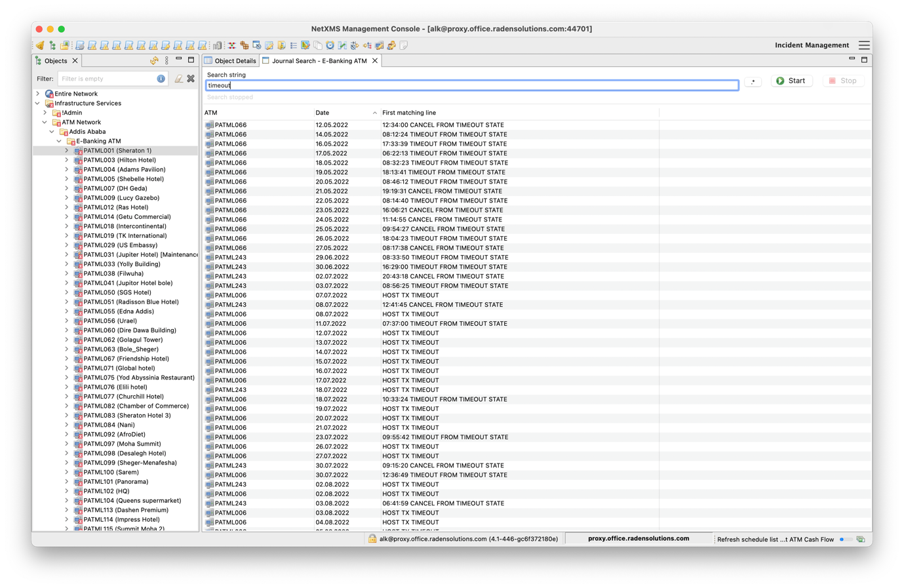Click the progress indicator in status bar
The height and width of the screenshot is (588, 904).
click(x=845, y=539)
